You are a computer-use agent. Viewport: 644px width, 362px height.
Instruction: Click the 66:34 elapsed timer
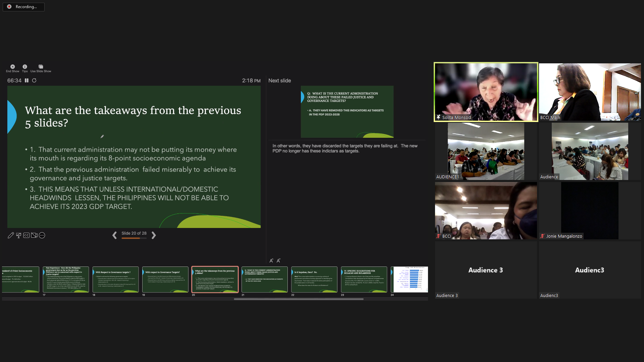pyautogui.click(x=14, y=80)
